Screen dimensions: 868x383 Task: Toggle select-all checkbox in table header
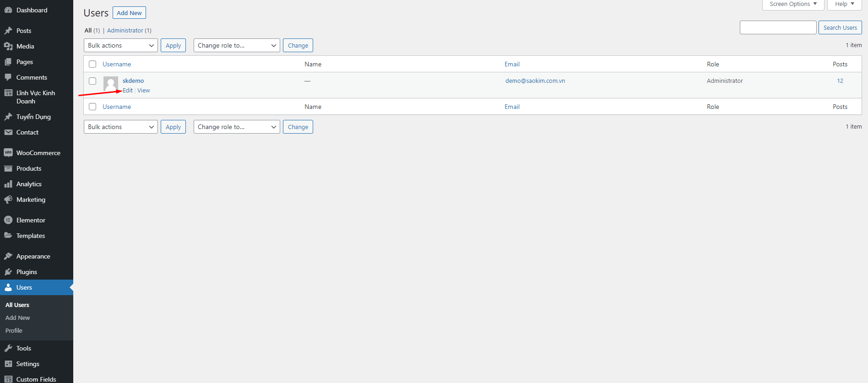click(92, 64)
